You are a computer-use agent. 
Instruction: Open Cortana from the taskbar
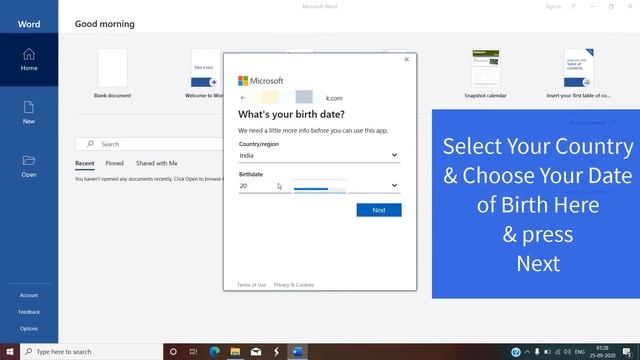tap(173, 351)
